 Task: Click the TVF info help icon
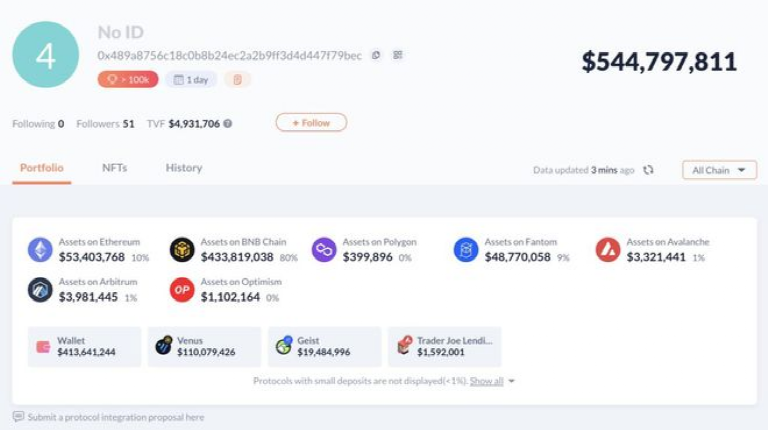click(x=228, y=124)
